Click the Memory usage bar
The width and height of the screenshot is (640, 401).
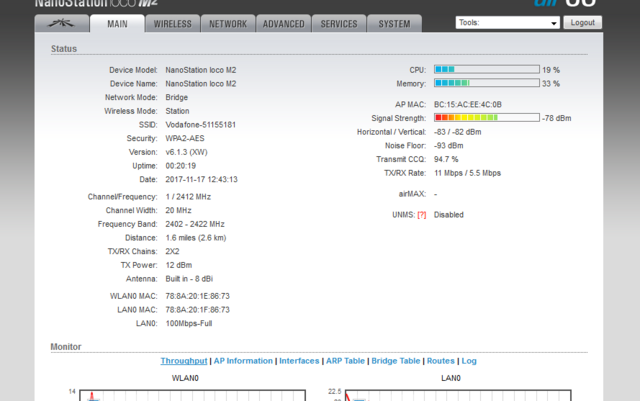(x=487, y=83)
